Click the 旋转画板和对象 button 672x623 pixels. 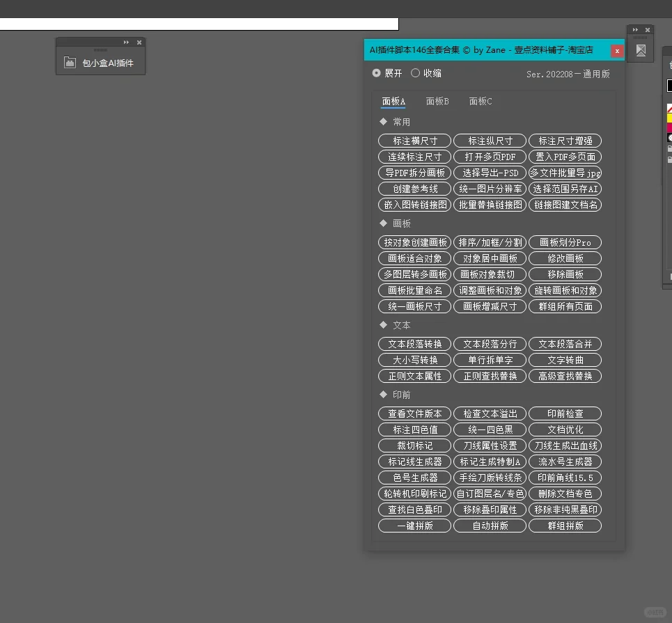(x=565, y=290)
